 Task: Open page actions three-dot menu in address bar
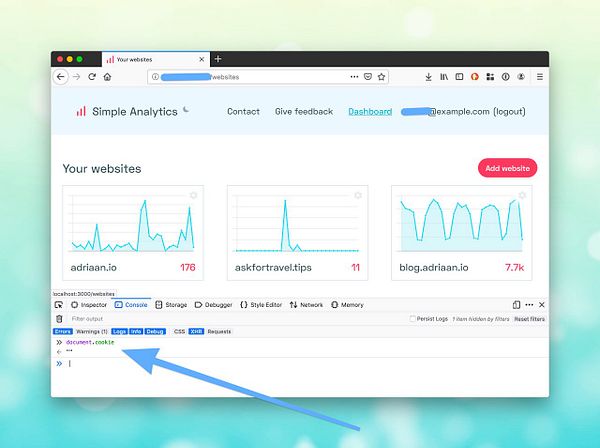[x=354, y=77]
